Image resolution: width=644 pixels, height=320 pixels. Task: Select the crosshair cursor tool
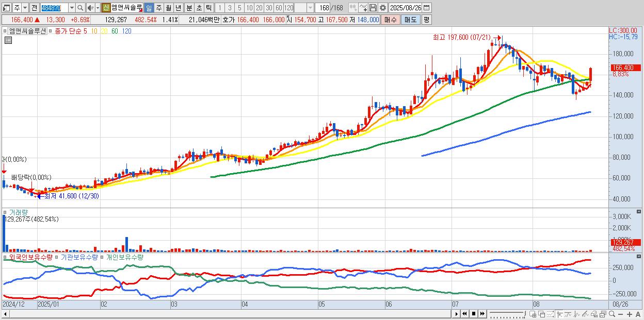tap(559, 314)
